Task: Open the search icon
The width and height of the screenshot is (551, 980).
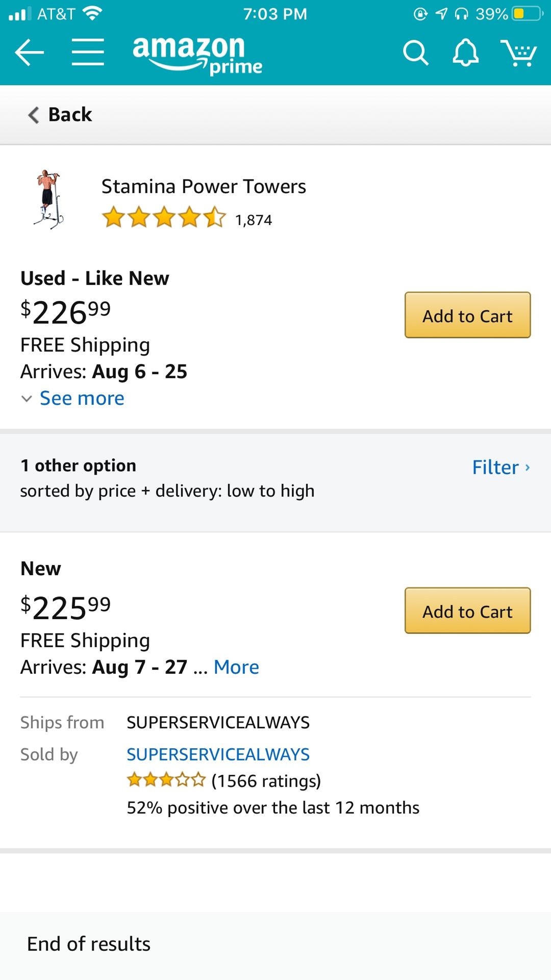Action: (415, 53)
